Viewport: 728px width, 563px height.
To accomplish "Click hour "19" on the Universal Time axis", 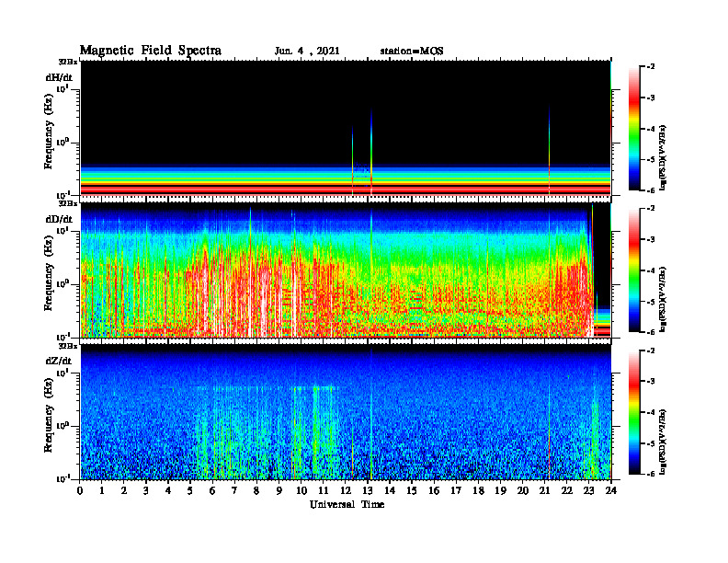I will coord(500,491).
